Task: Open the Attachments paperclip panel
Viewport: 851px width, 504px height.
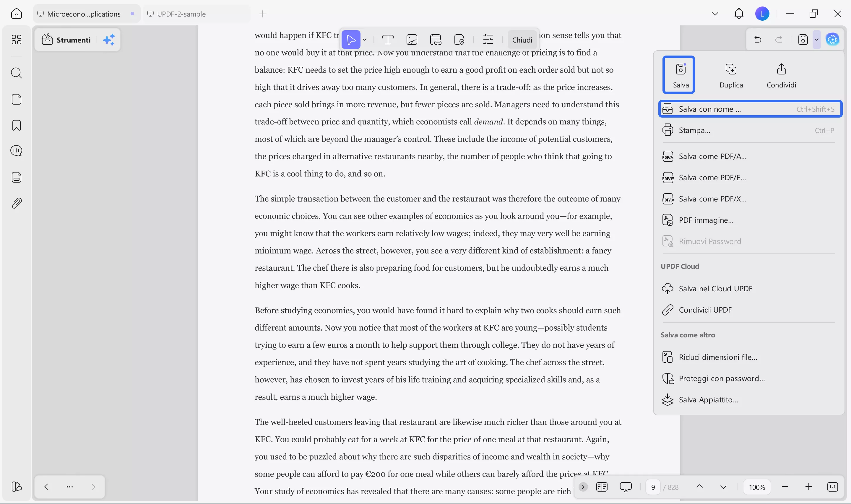Action: (16, 203)
